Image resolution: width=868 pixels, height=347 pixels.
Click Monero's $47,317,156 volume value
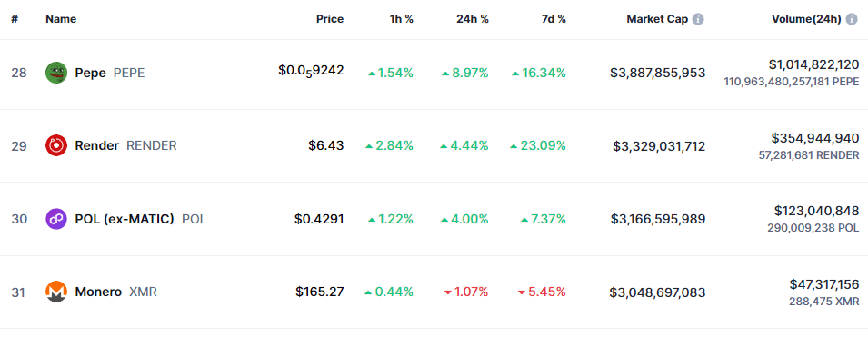pos(824,284)
